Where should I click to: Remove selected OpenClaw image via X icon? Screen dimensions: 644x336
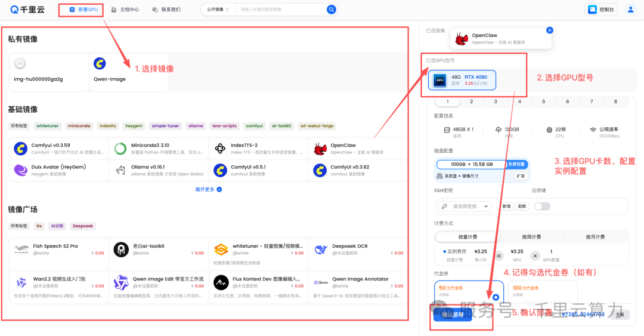click(x=550, y=30)
